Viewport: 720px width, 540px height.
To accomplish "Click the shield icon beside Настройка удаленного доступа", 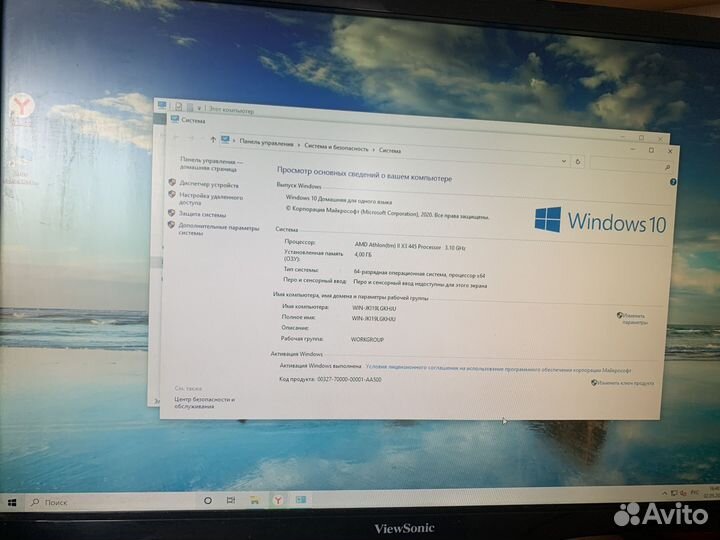I will (172, 195).
